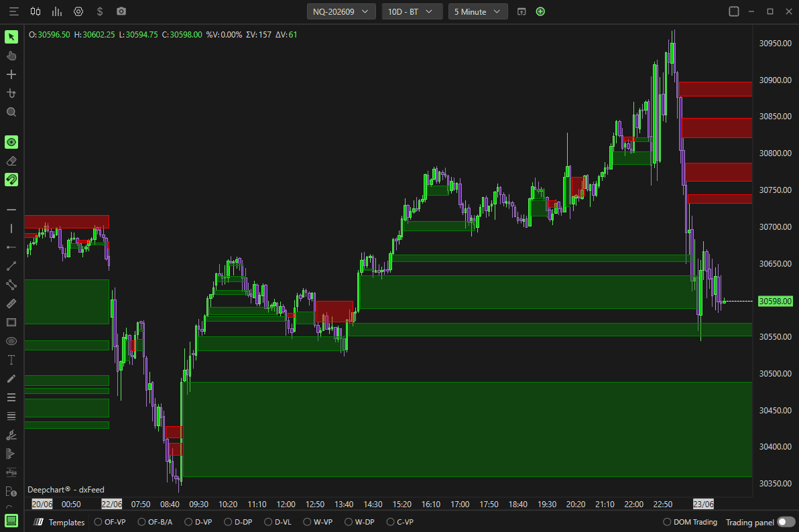Image resolution: width=799 pixels, height=532 pixels.
Task: Select the hand pan tool
Action: (x=11, y=56)
